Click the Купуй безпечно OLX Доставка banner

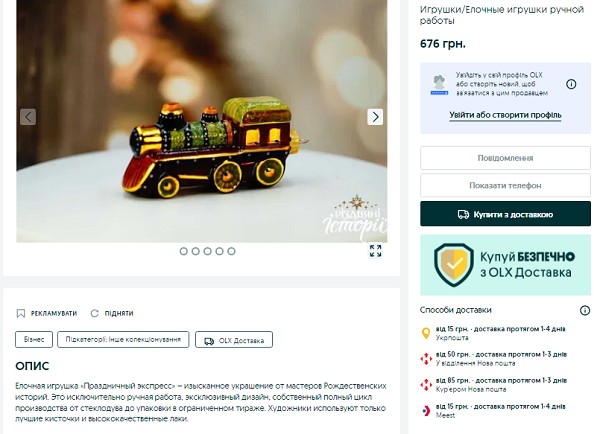505,265
